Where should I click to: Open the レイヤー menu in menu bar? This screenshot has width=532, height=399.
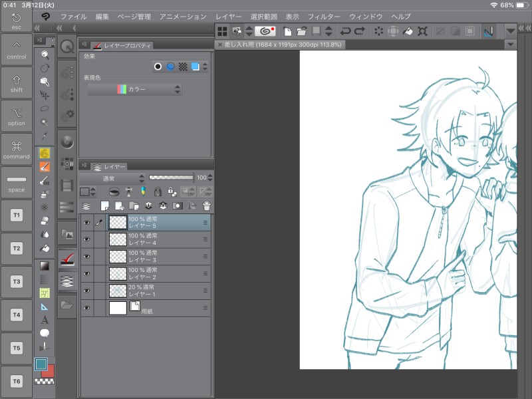coord(229,16)
